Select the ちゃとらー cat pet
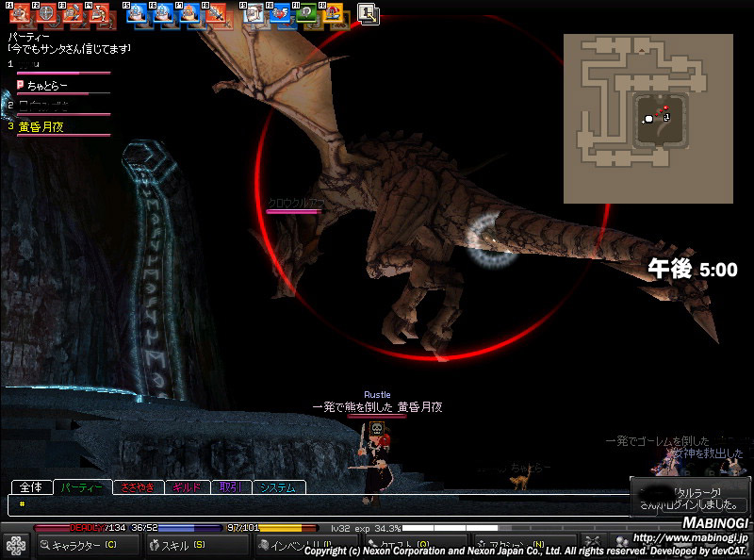Screen dimensions: 754x560 pyautogui.click(x=520, y=480)
